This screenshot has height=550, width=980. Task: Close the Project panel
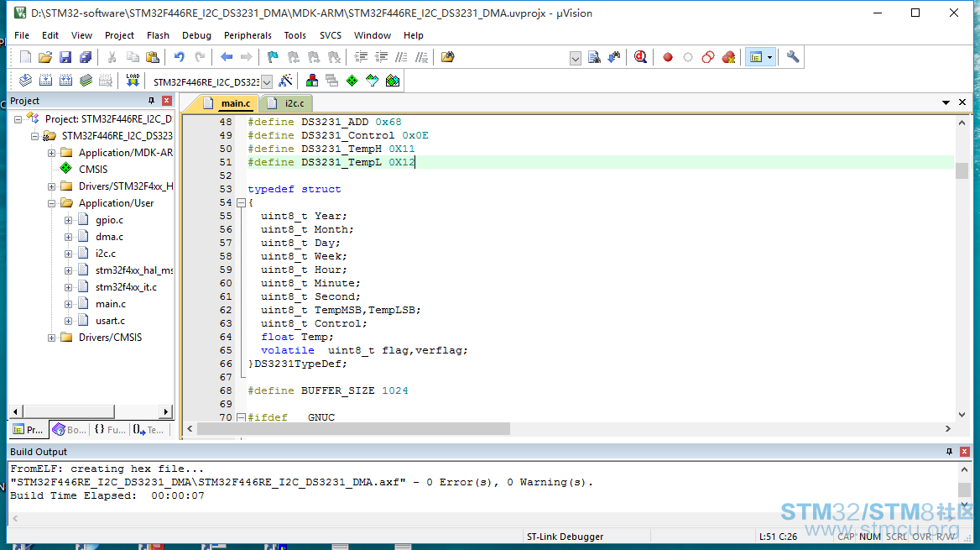coord(167,101)
